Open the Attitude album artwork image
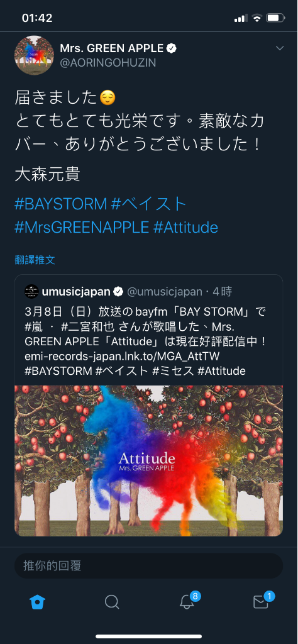This screenshot has height=644, width=298. tap(148, 460)
